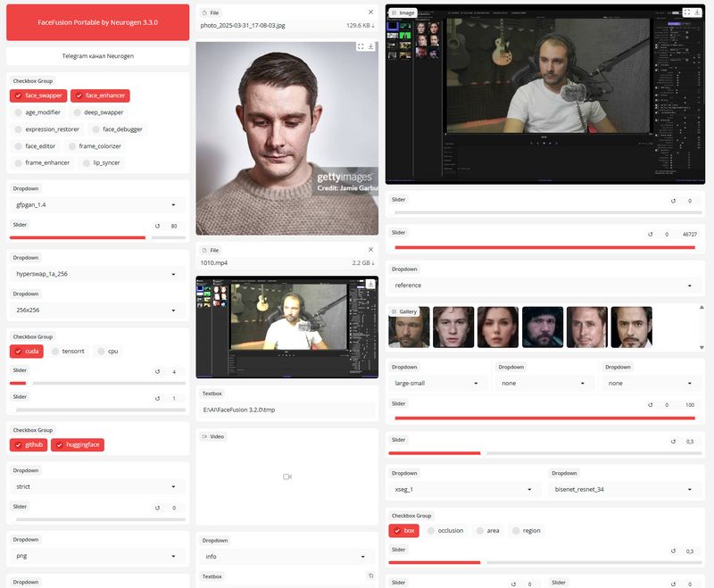Click the frame slider showing 46727

(544, 247)
